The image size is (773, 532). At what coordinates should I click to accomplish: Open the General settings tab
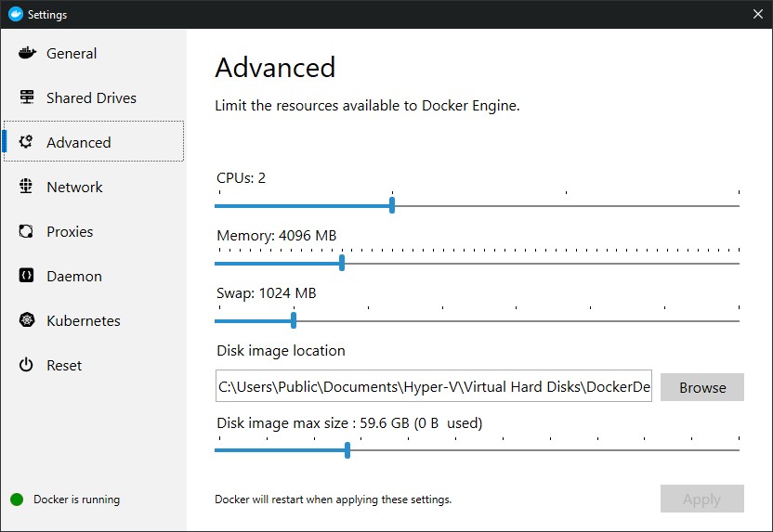94,53
